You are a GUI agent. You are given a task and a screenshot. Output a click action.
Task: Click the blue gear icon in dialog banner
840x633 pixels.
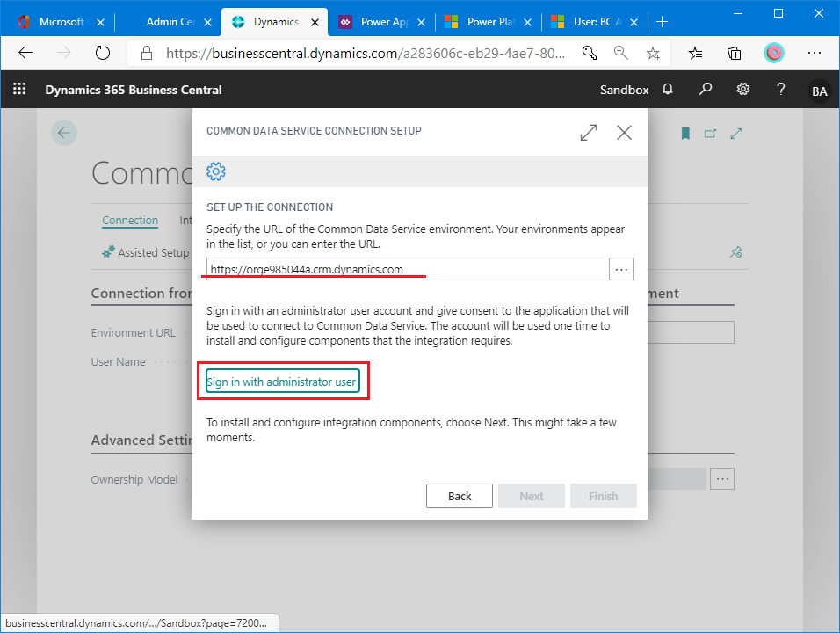(216, 171)
